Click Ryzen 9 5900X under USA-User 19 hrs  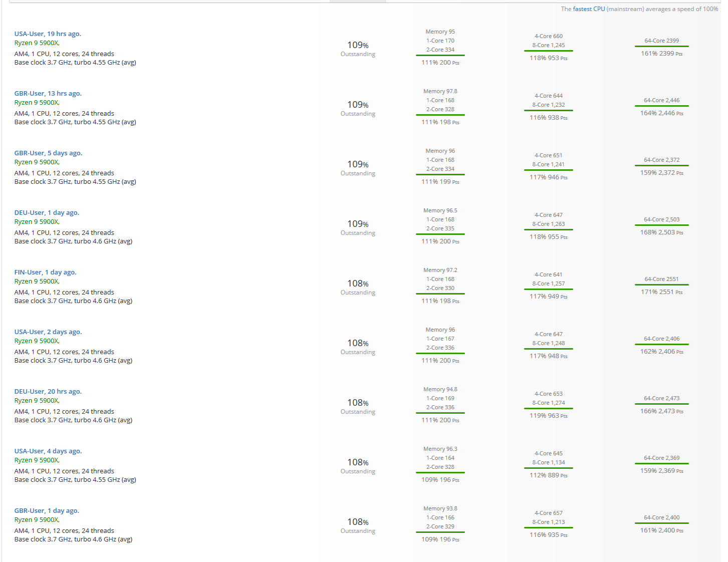click(37, 43)
